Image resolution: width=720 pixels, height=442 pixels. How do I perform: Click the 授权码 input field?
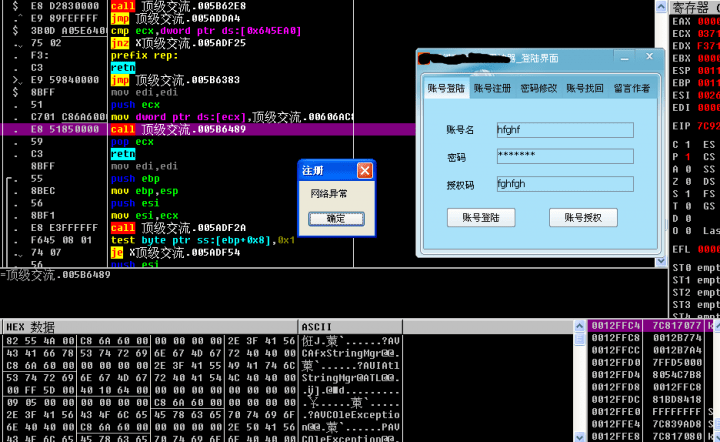coord(565,184)
